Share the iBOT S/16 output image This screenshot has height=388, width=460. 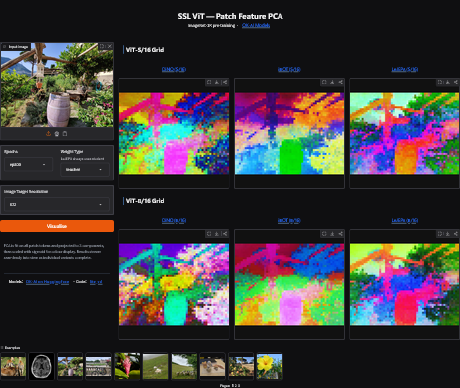pos(340,82)
